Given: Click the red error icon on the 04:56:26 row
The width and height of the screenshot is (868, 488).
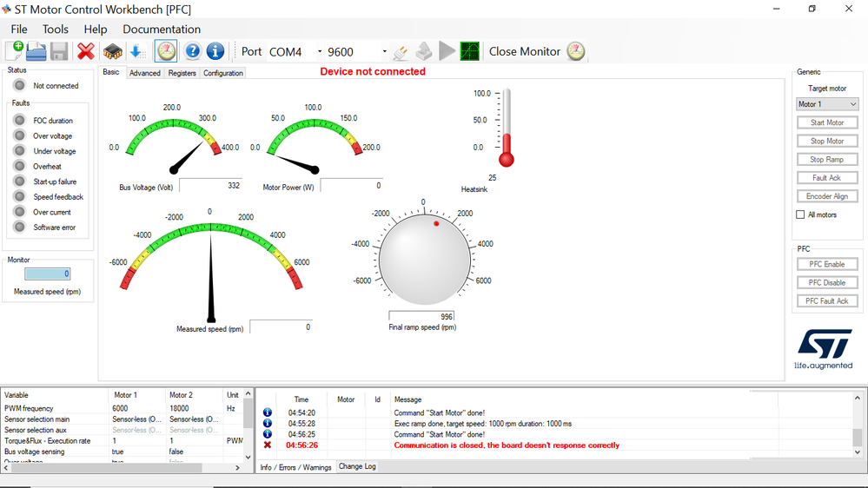Looking at the screenshot, I should (268, 445).
